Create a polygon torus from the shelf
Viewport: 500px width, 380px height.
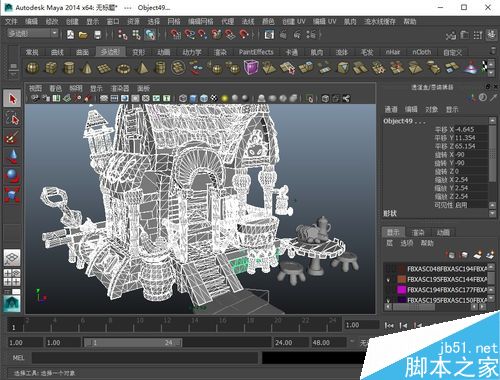tap(124, 69)
